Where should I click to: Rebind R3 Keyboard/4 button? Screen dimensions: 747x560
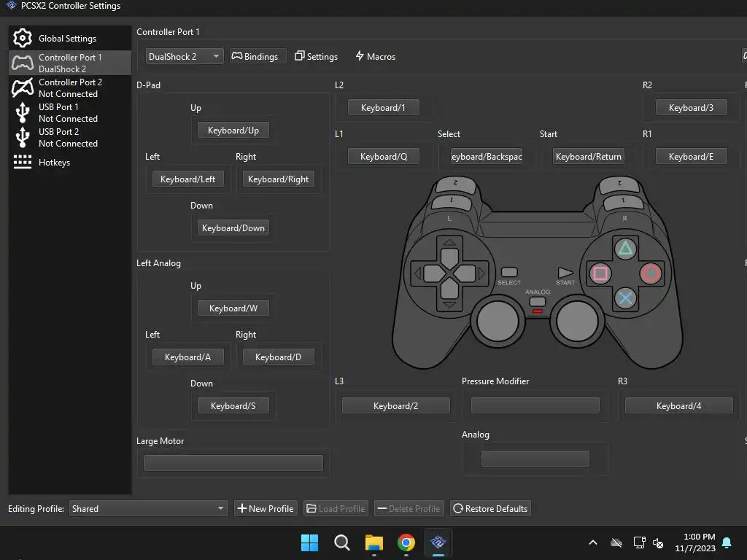pyautogui.click(x=679, y=405)
